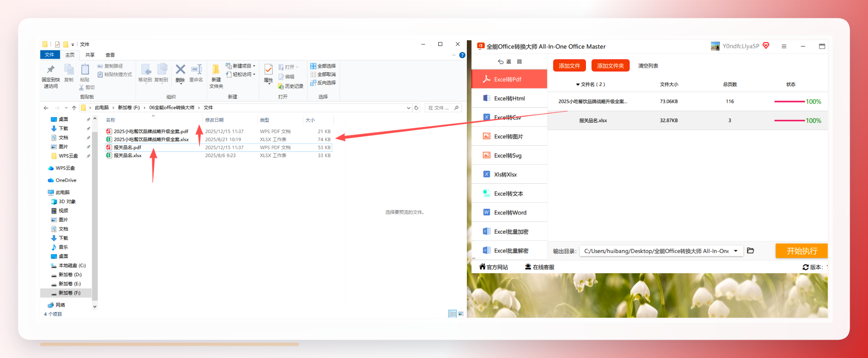
Task: Select the Excel转Pdf conversion mode
Action: click(x=509, y=79)
